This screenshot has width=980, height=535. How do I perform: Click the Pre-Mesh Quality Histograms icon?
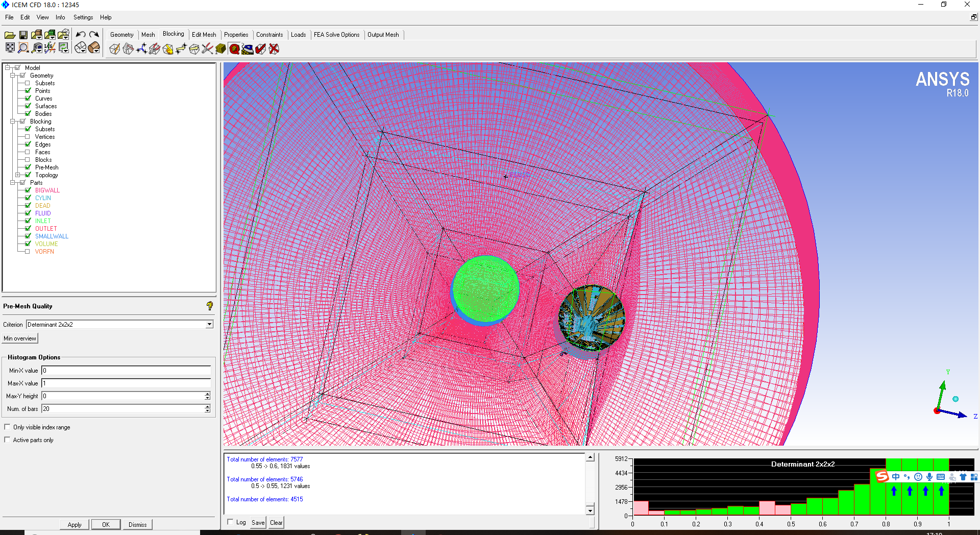234,49
